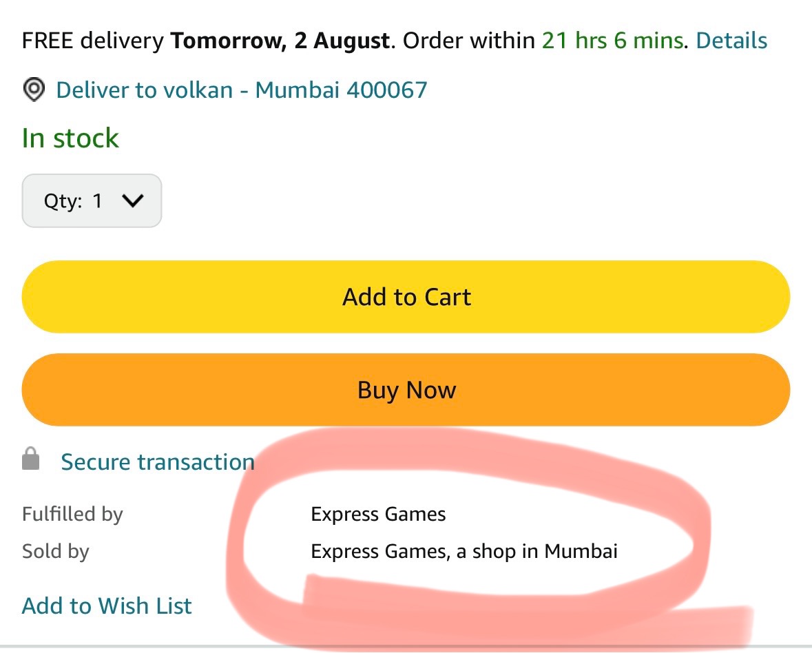The image size is (812, 653).
Task: Open the quantity selector showing Qty: 1
Action: point(92,200)
